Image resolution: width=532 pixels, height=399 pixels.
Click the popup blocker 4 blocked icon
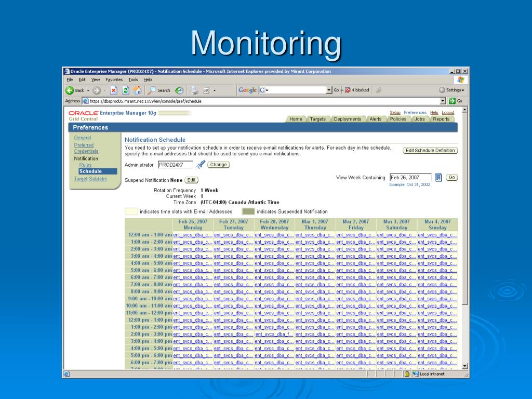[348, 90]
